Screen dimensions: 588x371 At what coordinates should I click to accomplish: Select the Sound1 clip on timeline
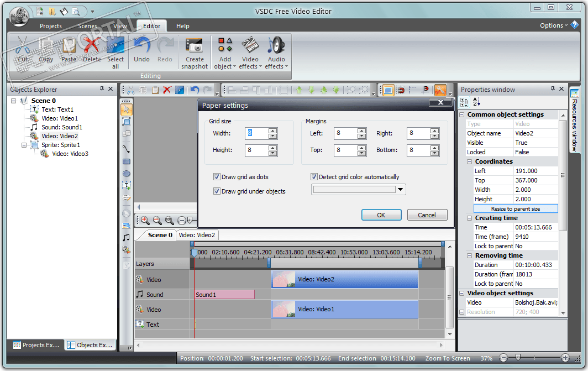click(224, 295)
